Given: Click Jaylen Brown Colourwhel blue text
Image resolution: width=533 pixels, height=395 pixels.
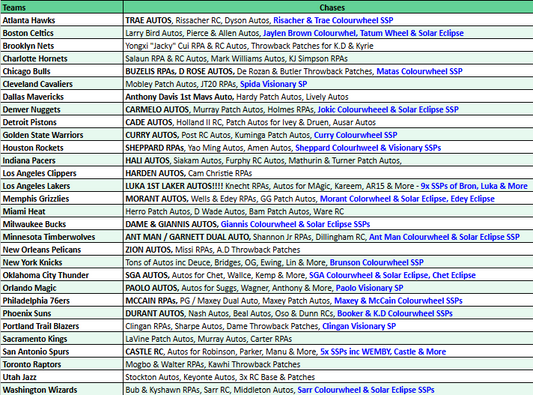Looking at the screenshot, I should click(310, 33).
